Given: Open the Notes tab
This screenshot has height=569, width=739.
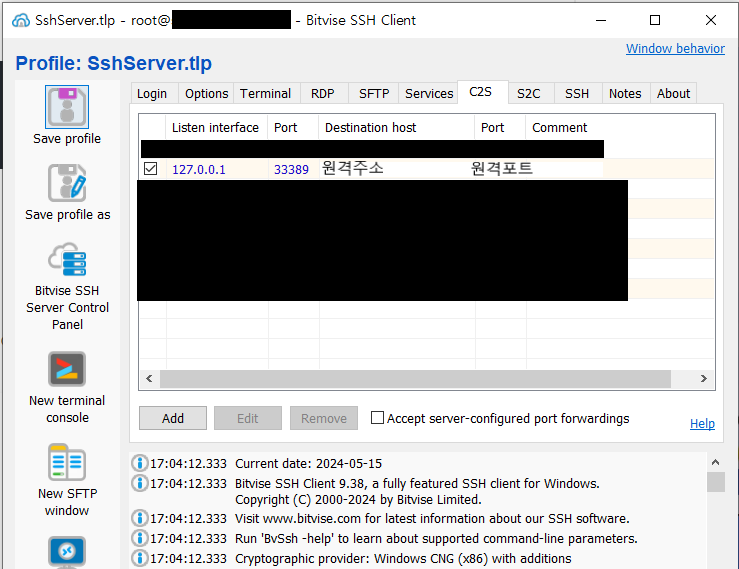Looking at the screenshot, I should point(625,93).
